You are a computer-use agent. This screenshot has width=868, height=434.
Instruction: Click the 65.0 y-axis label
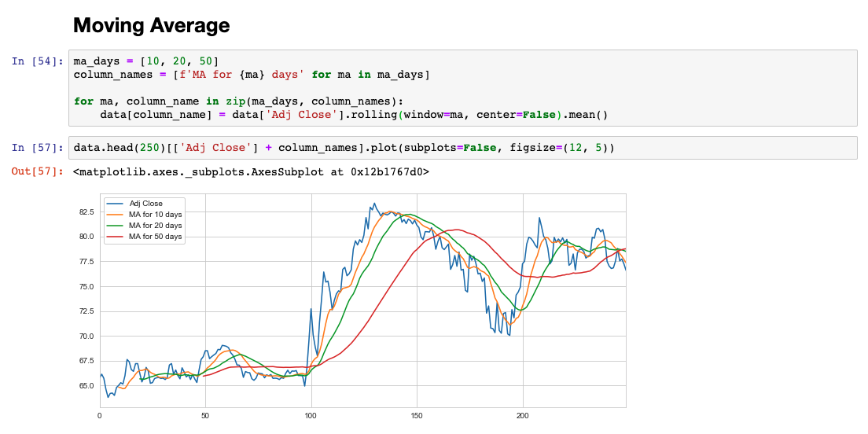(86, 386)
